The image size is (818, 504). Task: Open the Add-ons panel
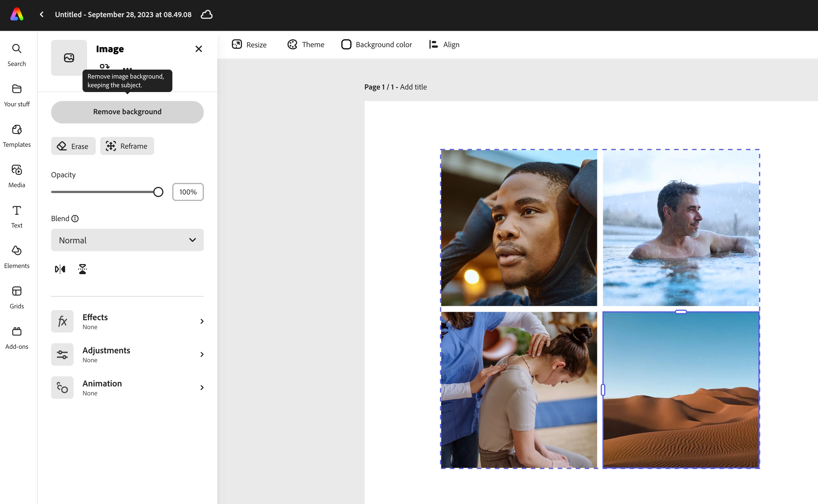coord(17,337)
